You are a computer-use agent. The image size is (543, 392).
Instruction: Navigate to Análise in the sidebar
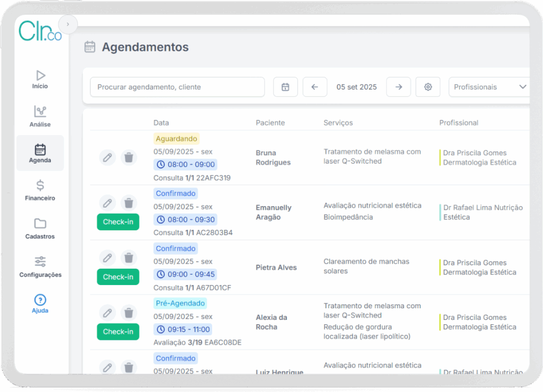40,117
